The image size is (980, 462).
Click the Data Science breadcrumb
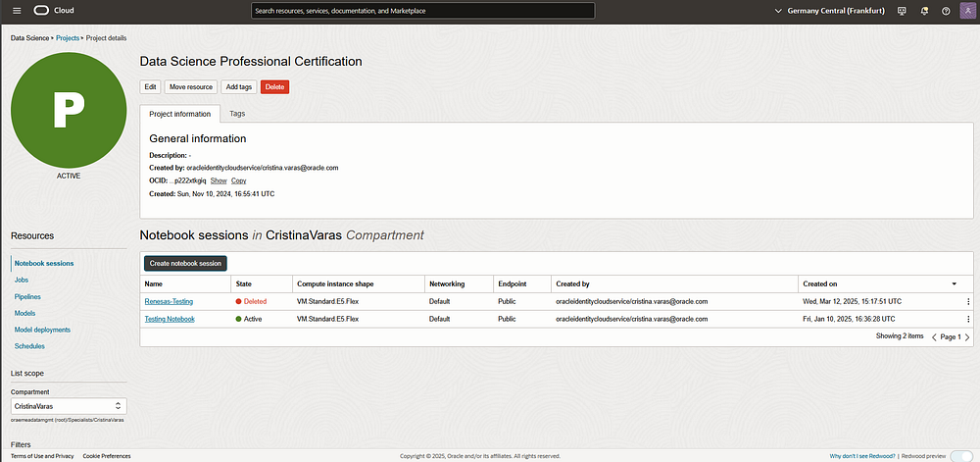(29, 38)
